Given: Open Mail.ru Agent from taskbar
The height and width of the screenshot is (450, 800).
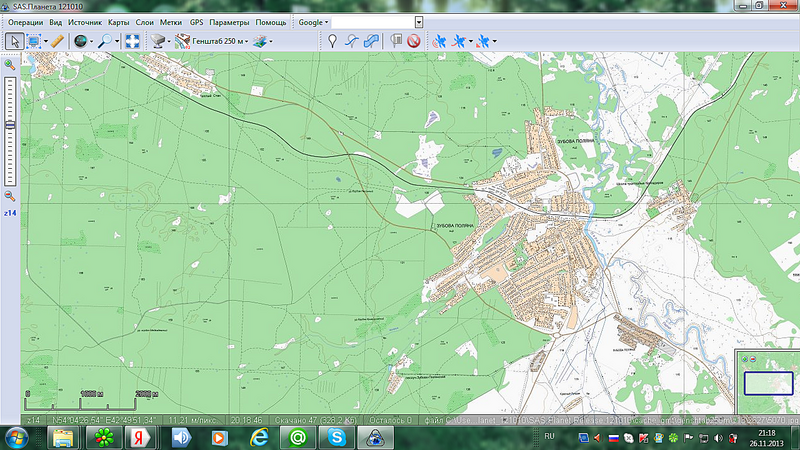Looking at the screenshot, I should 298,438.
